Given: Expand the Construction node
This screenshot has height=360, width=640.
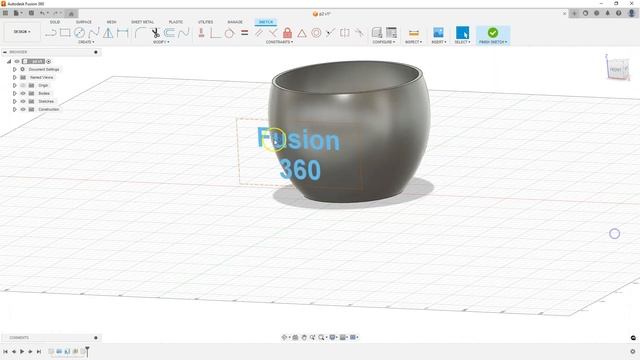Looking at the screenshot, I should (x=15, y=109).
